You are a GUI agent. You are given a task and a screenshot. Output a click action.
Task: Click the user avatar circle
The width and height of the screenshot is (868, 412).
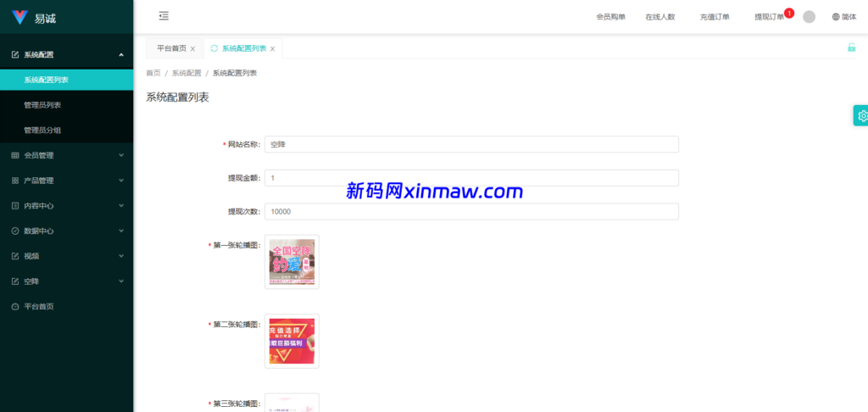809,17
